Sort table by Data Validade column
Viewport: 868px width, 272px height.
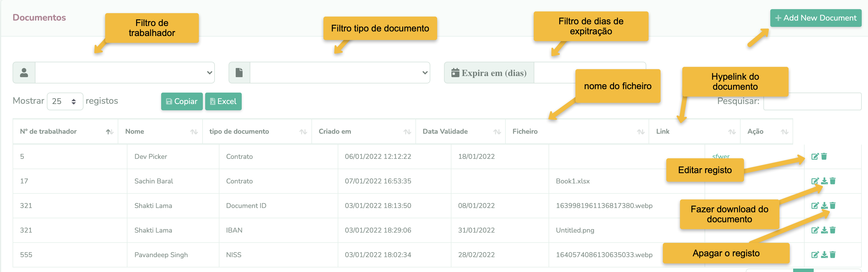point(461,131)
